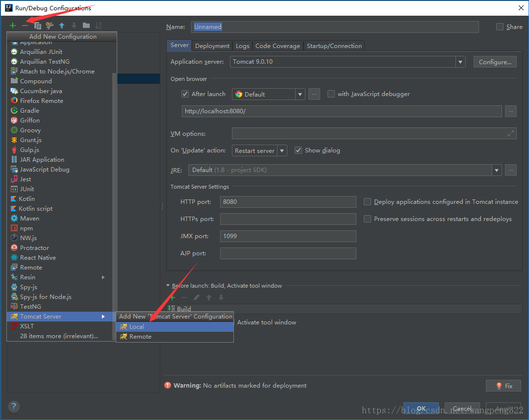Choose JUnit configuration type
This screenshot has width=529, height=420.
tap(59, 189)
